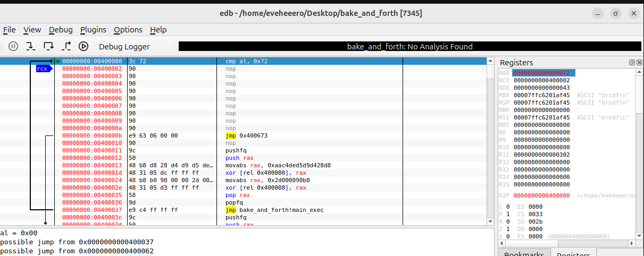Select the CS segment value 0033
Viewport: 644px width, 256px height.
point(536,214)
